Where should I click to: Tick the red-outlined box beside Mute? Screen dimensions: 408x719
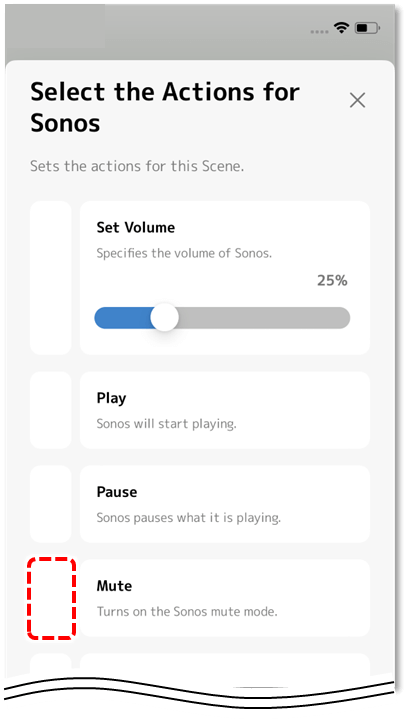click(x=51, y=598)
